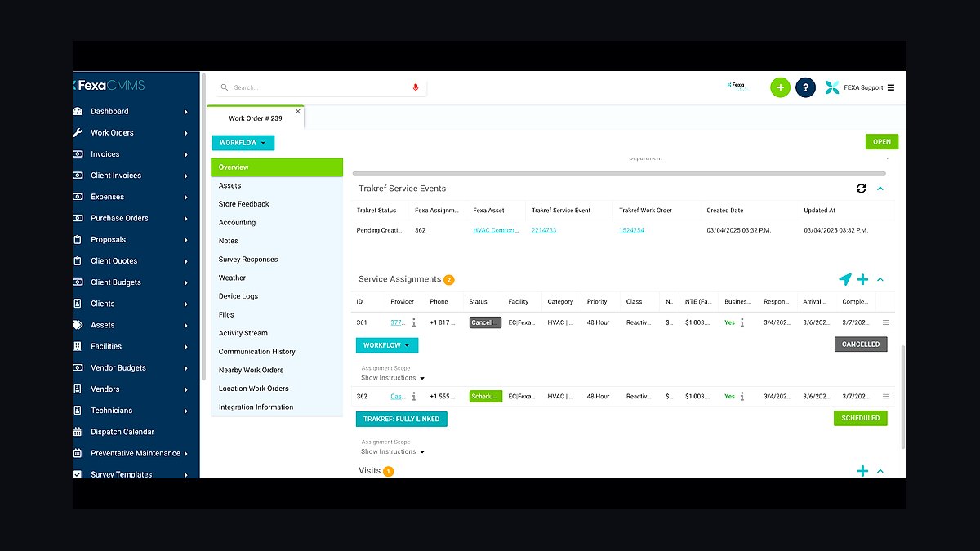Click the microphone voice search icon
The height and width of the screenshot is (551, 980).
pos(415,87)
